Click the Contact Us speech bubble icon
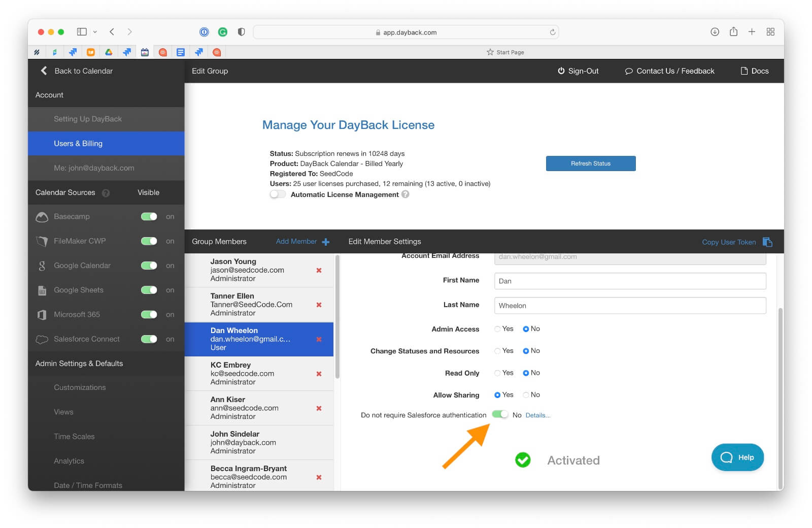Image resolution: width=812 pixels, height=528 pixels. pyautogui.click(x=629, y=71)
